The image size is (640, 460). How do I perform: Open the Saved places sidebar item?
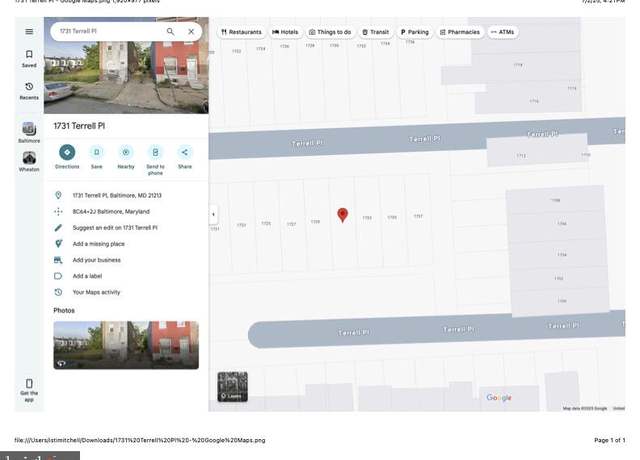[x=29, y=59]
